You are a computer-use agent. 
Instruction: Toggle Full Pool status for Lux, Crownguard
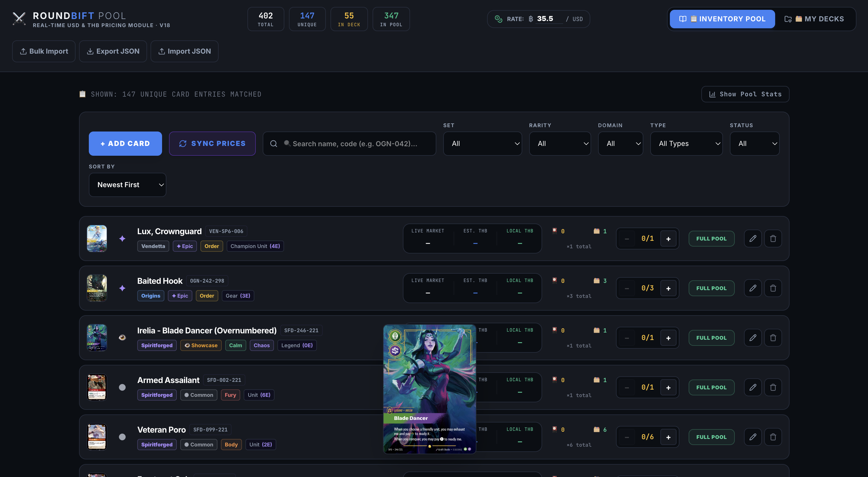[x=711, y=238]
